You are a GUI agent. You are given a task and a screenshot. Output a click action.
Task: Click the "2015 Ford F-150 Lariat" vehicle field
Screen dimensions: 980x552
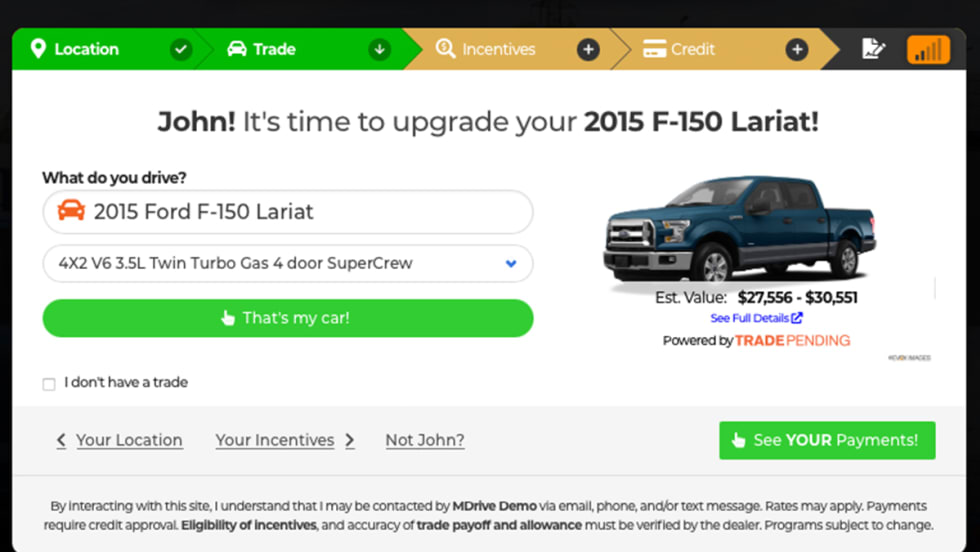[x=300, y=212]
